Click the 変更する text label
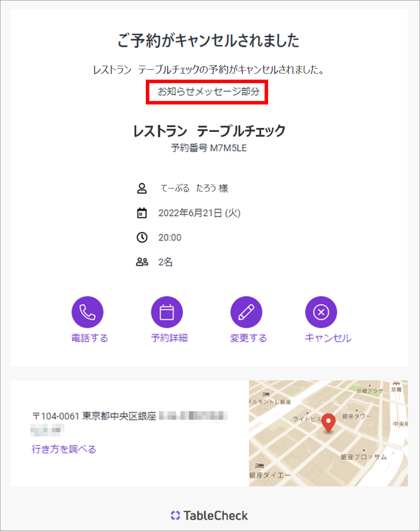Viewport: 420px width, 531px height. [x=248, y=338]
